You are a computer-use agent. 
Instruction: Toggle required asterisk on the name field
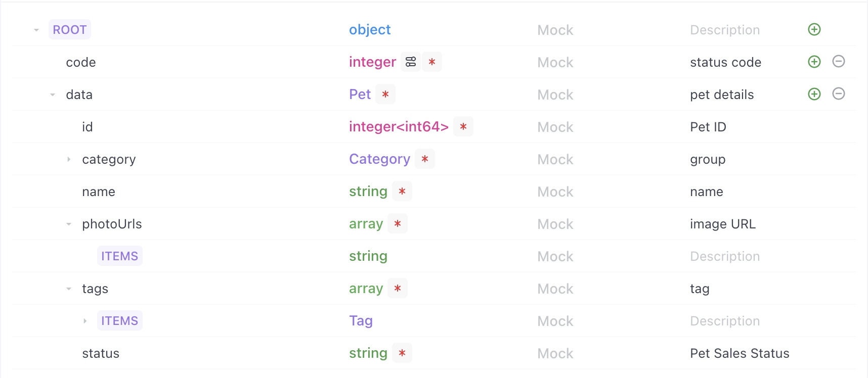point(402,191)
